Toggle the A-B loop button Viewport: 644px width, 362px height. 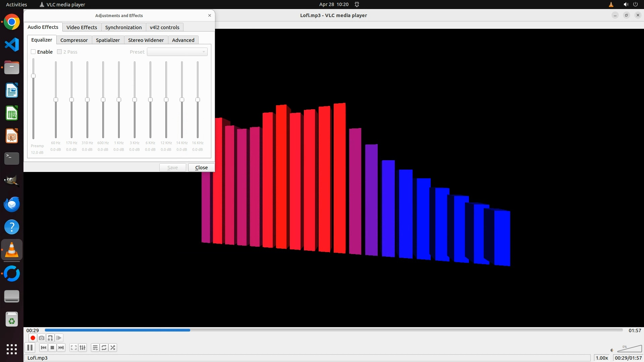[x=50, y=338]
